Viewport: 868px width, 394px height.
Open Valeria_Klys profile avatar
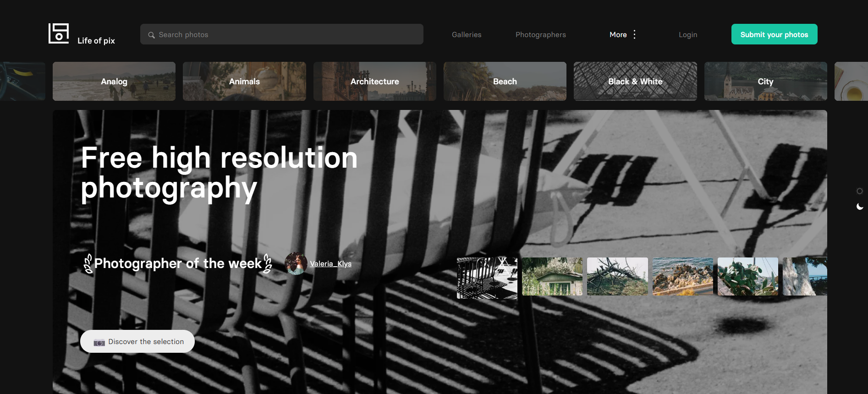click(296, 263)
